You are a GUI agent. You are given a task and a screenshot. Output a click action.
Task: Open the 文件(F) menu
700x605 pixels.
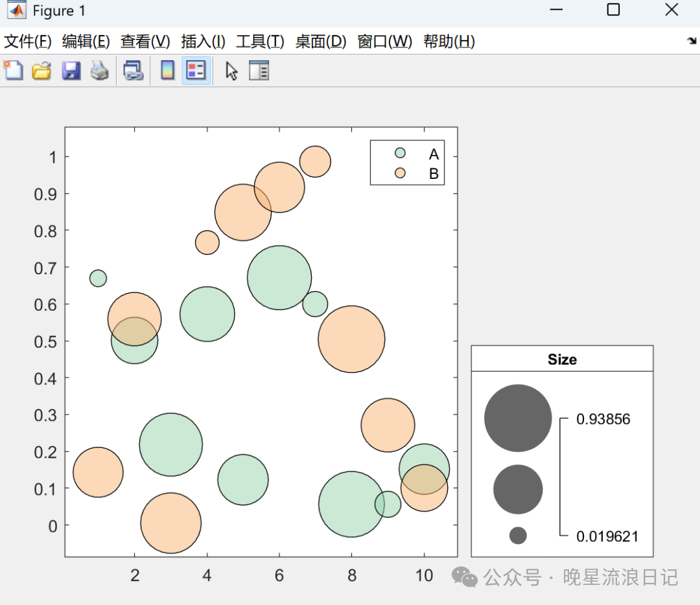(28, 42)
